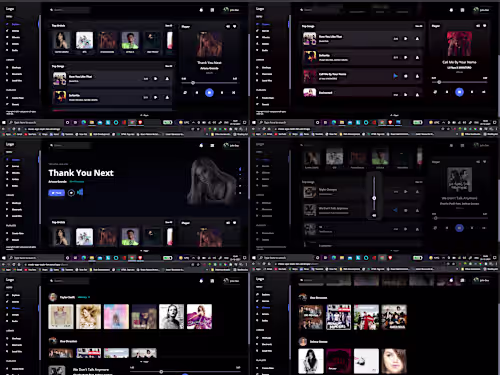Toggle mute speaker icon below the vertical volume slider
Image resolution: width=500 pixels, height=375 pixels.
tap(374, 215)
